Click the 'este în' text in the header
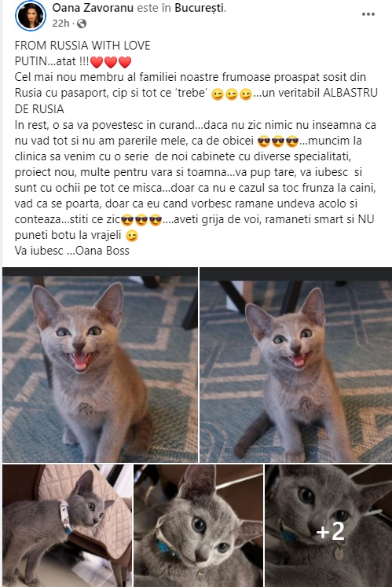 154,8
